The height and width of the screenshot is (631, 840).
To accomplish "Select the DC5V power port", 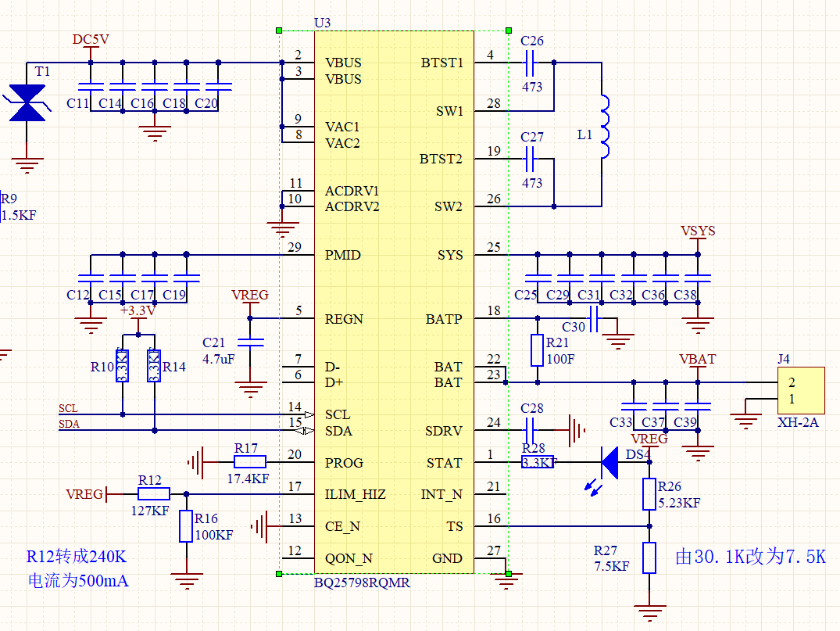I will tap(91, 40).
